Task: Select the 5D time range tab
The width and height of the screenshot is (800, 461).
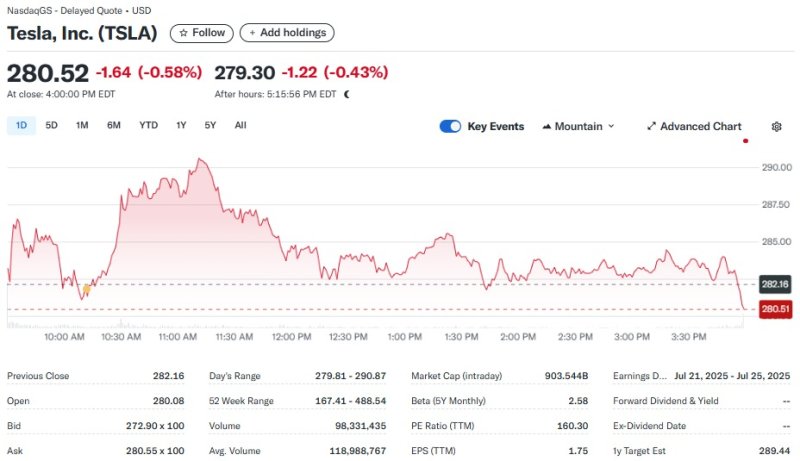Action: pyautogui.click(x=52, y=125)
